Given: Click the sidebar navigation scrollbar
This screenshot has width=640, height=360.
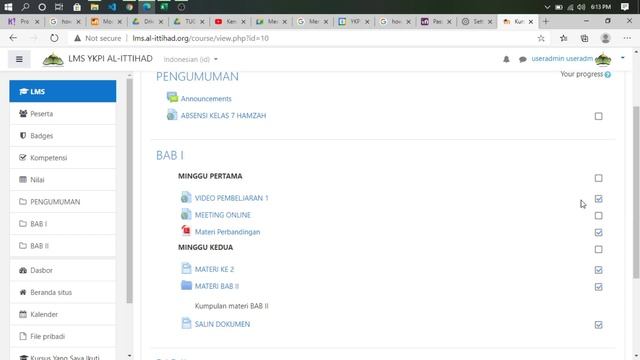Looking at the screenshot, I should (129, 191).
